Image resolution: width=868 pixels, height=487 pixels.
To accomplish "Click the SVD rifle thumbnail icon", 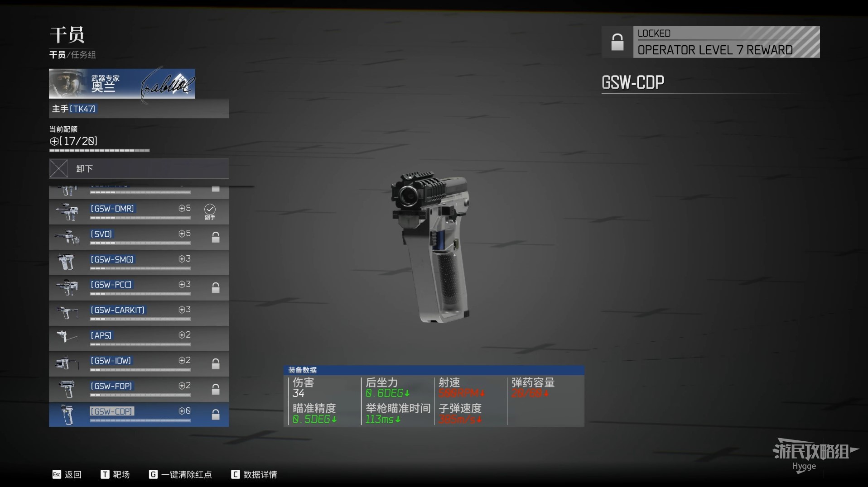I will 67,237.
